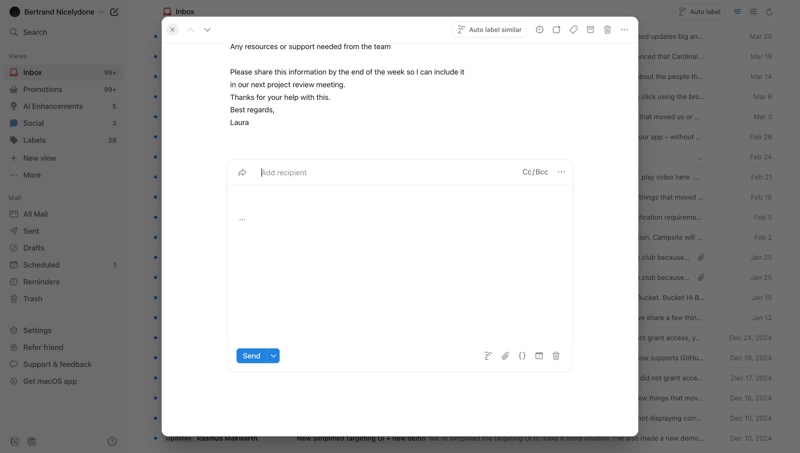
Task: Open Support & feedback
Action: tap(63, 364)
